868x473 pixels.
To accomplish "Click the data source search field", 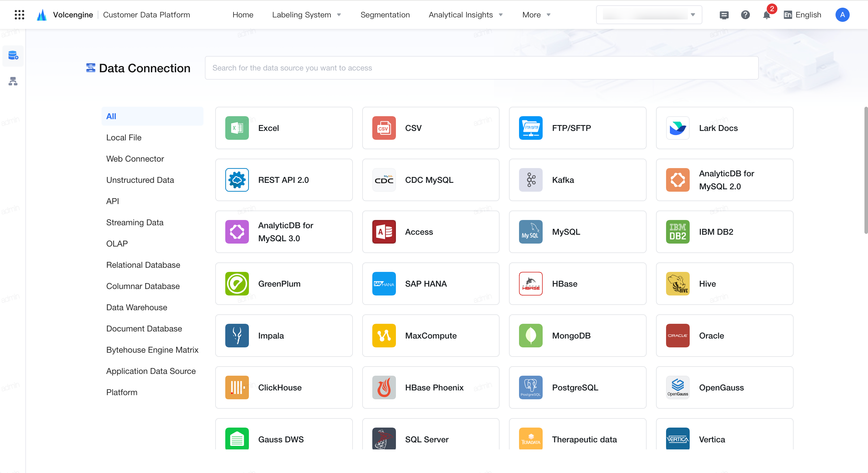I will pyautogui.click(x=482, y=68).
